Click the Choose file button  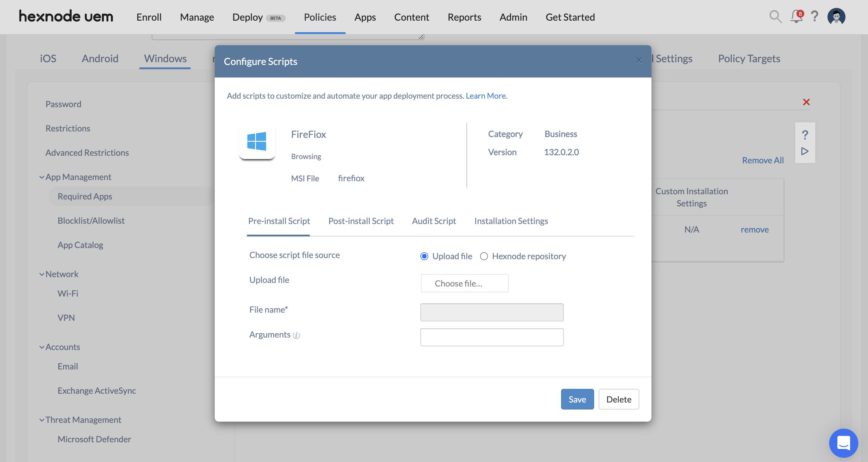pyautogui.click(x=464, y=283)
